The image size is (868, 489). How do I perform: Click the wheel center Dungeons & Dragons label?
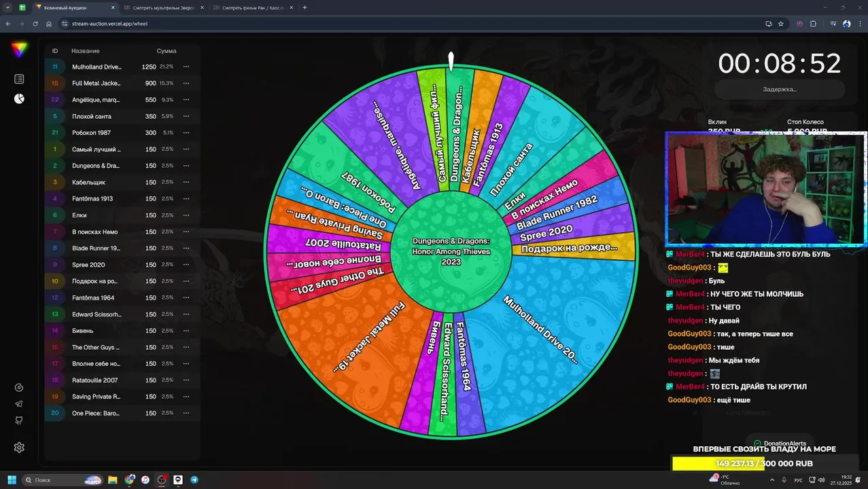(451, 251)
